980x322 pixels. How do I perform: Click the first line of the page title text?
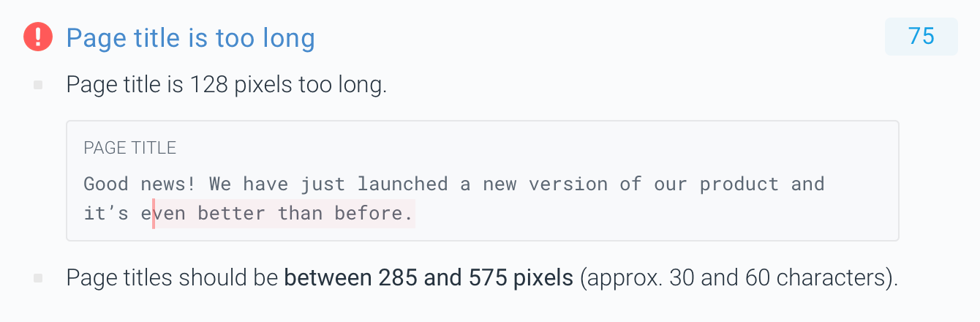tap(454, 184)
